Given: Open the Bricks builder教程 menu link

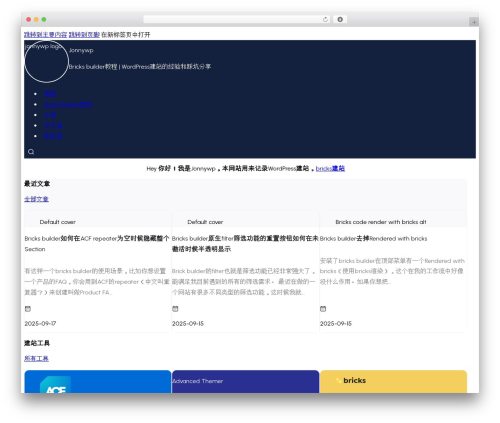Looking at the screenshot, I should coord(68,104).
